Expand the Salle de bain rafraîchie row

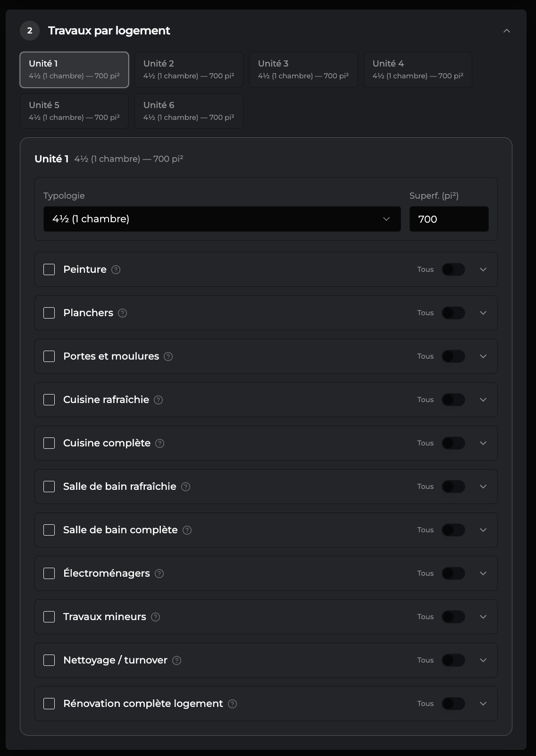(483, 487)
